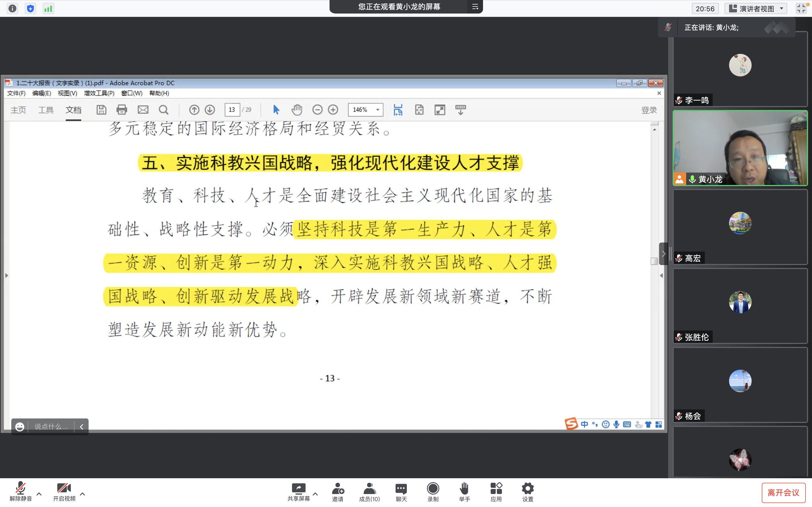Viewport: 812px width, 507px height.
Task: Expand the right tools pane arrow
Action: pos(661,275)
